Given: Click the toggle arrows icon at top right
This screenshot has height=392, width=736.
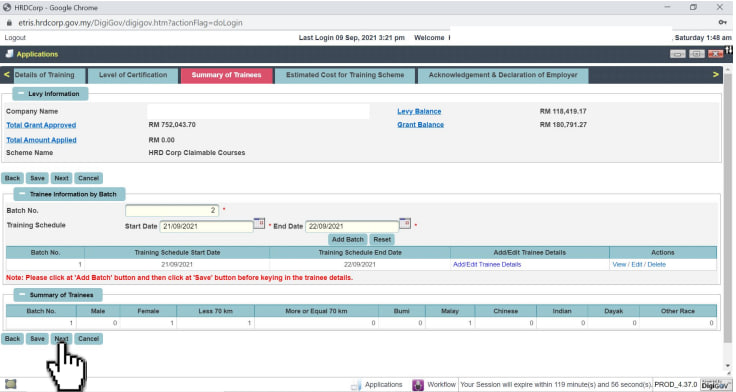Looking at the screenshot, I should tap(728, 50).
